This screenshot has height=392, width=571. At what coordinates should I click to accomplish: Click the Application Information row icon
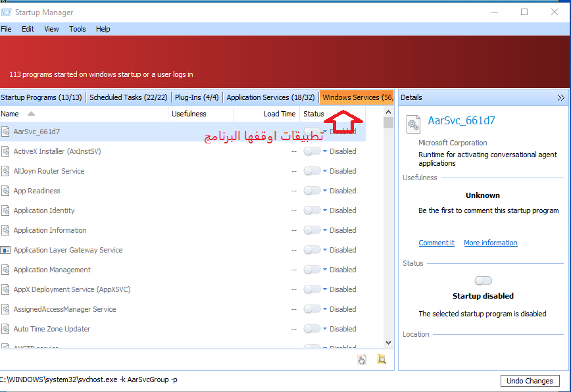[5, 230]
